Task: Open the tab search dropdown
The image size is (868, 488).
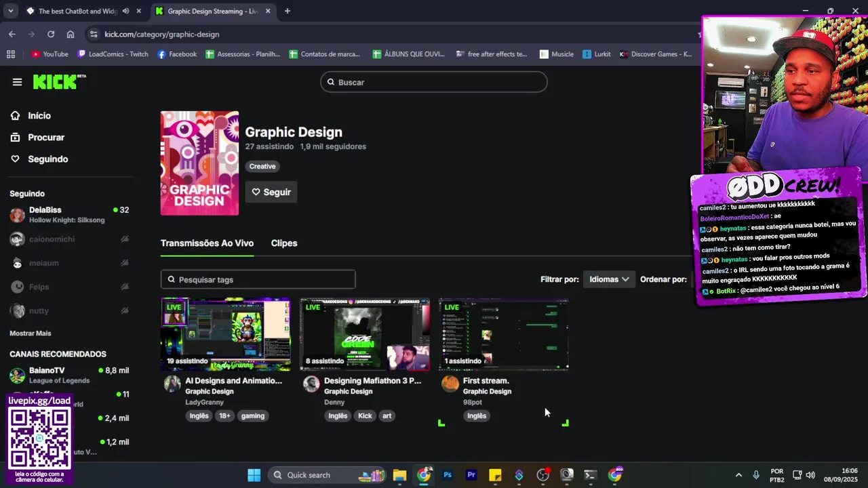Action: pyautogui.click(x=10, y=12)
